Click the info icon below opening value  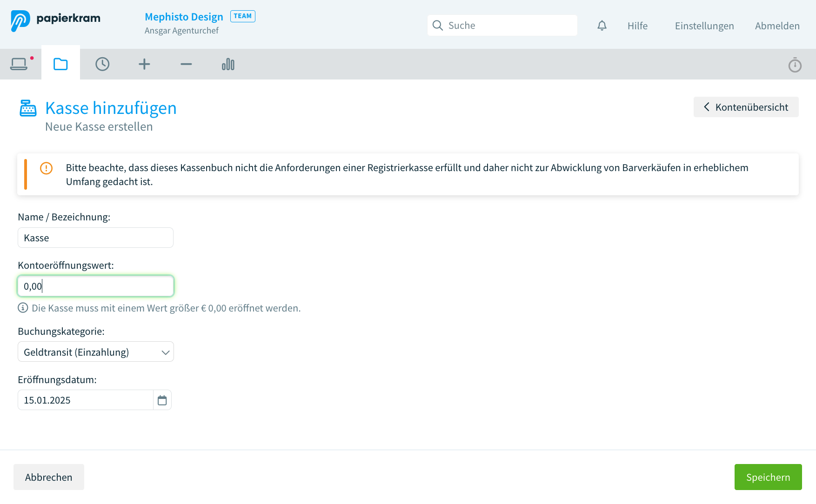23,308
